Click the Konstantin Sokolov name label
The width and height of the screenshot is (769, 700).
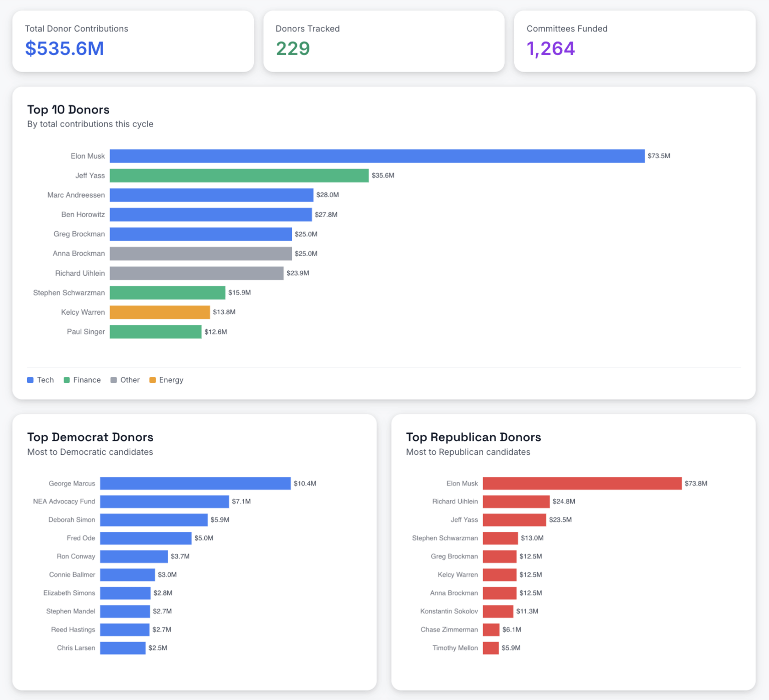[449, 611]
